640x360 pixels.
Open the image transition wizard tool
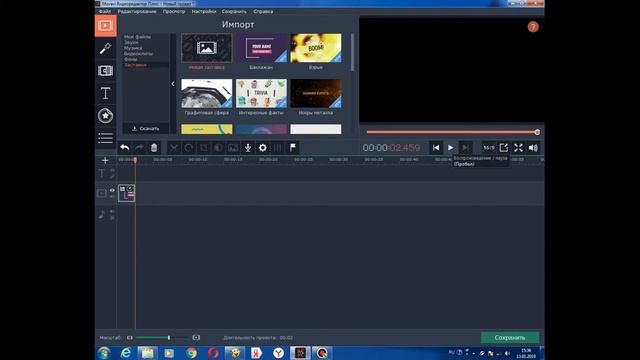point(233,148)
